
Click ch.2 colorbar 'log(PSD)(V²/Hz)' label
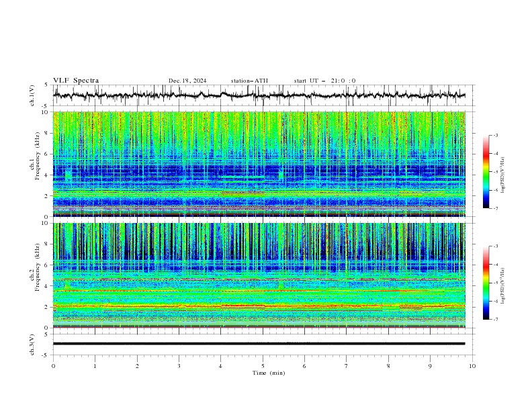pyautogui.click(x=502, y=285)
